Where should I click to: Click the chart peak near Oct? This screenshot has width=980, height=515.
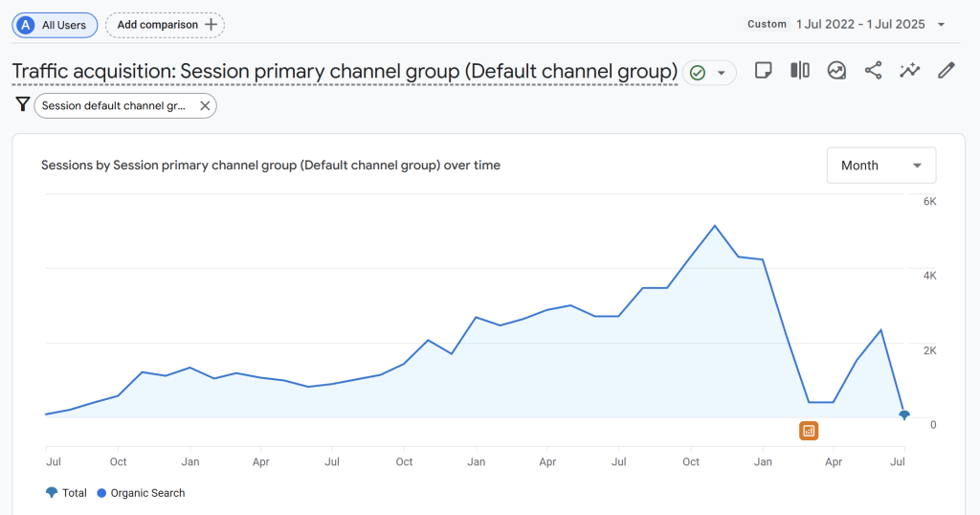point(714,226)
